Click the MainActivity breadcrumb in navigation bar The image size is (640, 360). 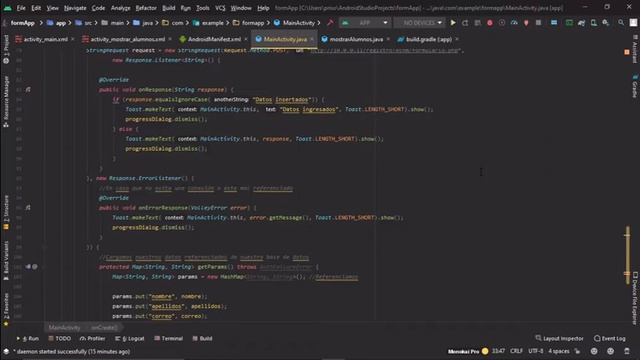point(295,23)
